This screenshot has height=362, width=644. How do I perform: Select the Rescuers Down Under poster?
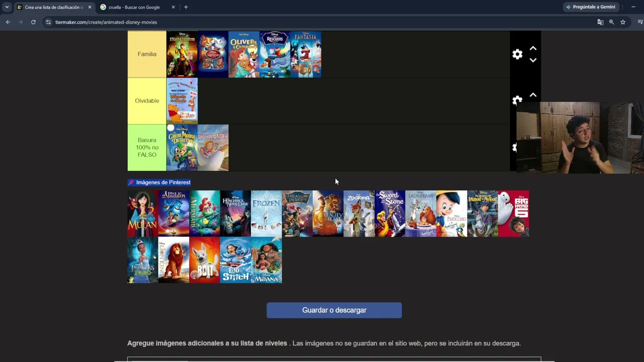213,148
